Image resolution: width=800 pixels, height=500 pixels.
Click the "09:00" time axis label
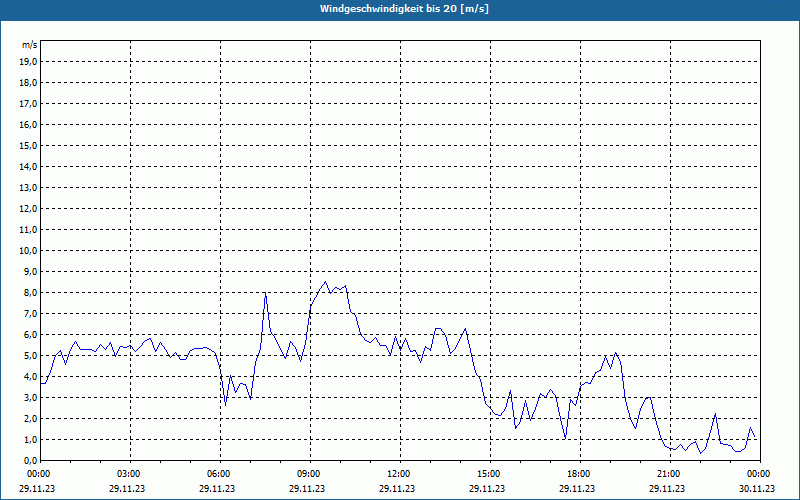tap(309, 474)
